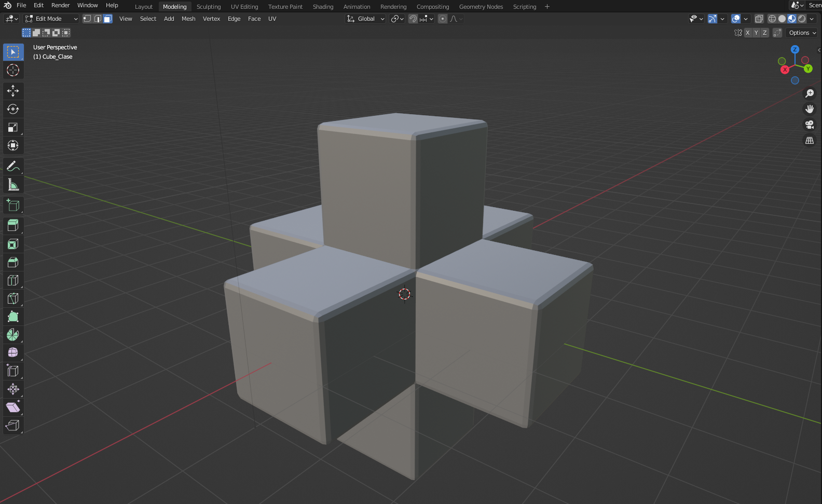Toggle the camera view icon
This screenshot has height=504, width=822.
click(x=810, y=125)
